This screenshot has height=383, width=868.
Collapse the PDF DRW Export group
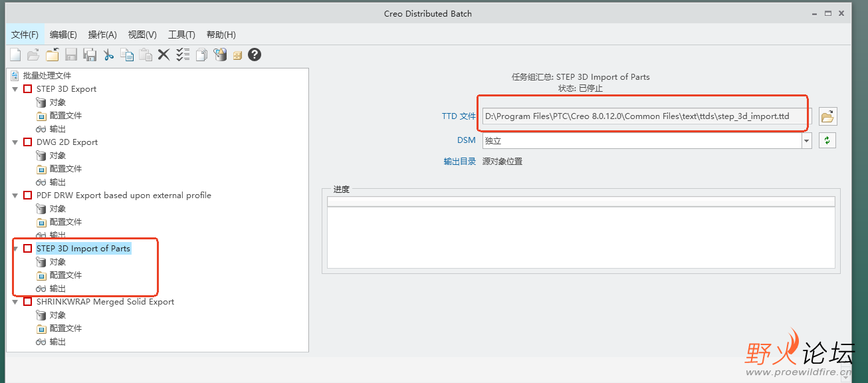click(15, 195)
